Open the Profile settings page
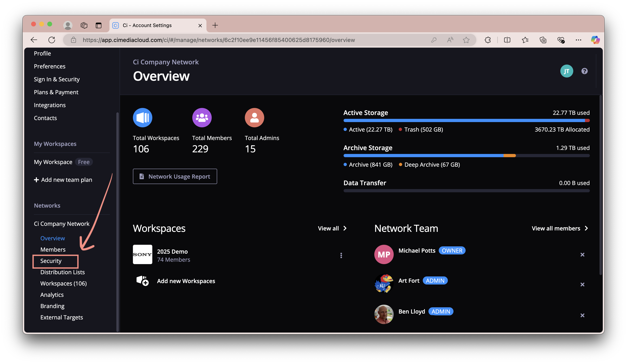Viewport: 627px width, 364px height. [x=42, y=53]
